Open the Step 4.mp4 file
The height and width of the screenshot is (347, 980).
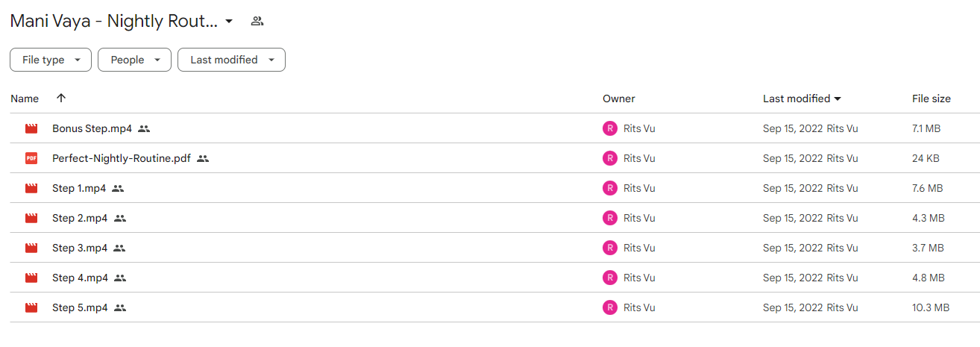(80, 278)
